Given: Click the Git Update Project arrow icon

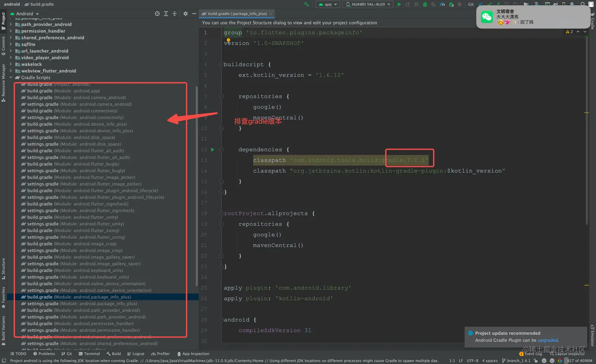Looking at the screenshot, I should point(481,4).
